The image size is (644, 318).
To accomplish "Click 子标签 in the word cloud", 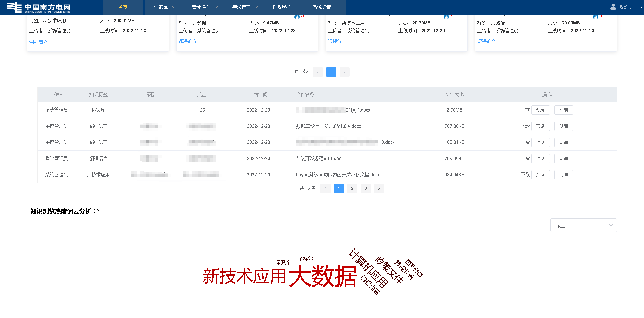I will [305, 259].
